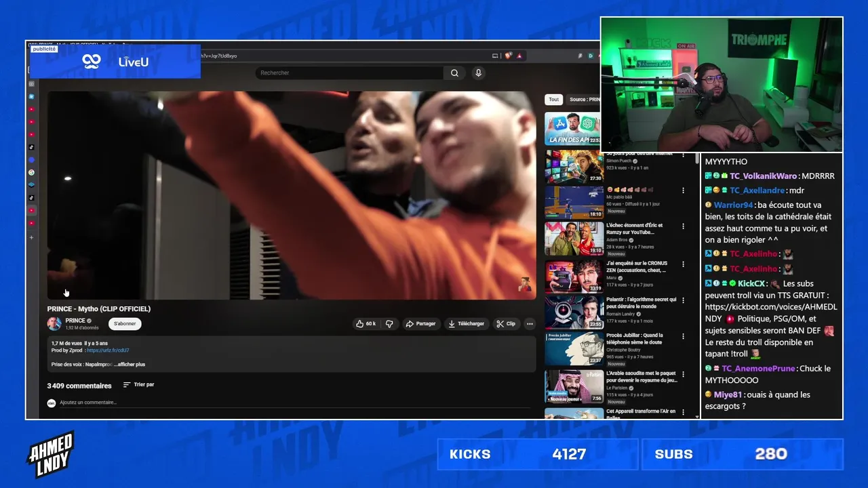Click chat username TC_Axellandre
868x488 pixels.
click(x=757, y=191)
